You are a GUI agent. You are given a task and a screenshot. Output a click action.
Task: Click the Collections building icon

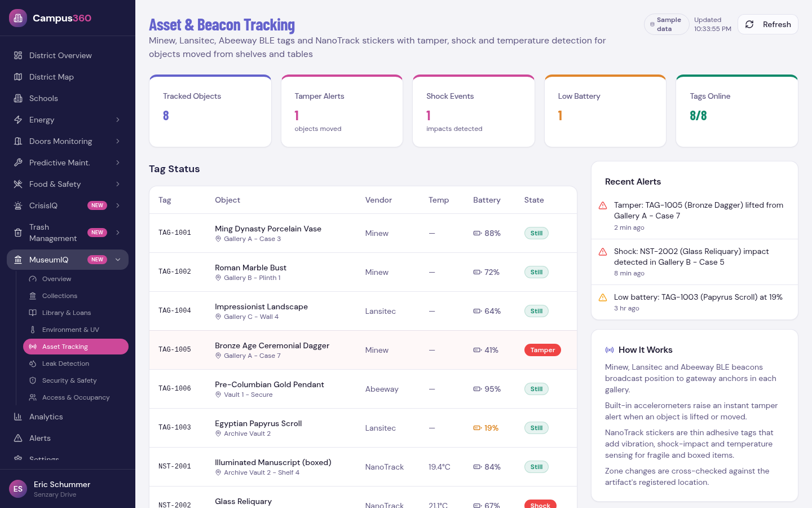(x=33, y=296)
